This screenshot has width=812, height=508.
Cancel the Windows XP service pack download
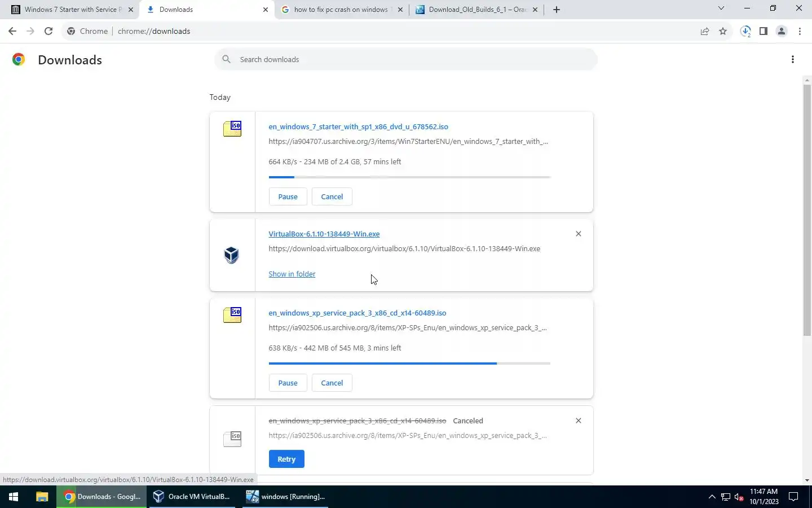[x=332, y=383]
